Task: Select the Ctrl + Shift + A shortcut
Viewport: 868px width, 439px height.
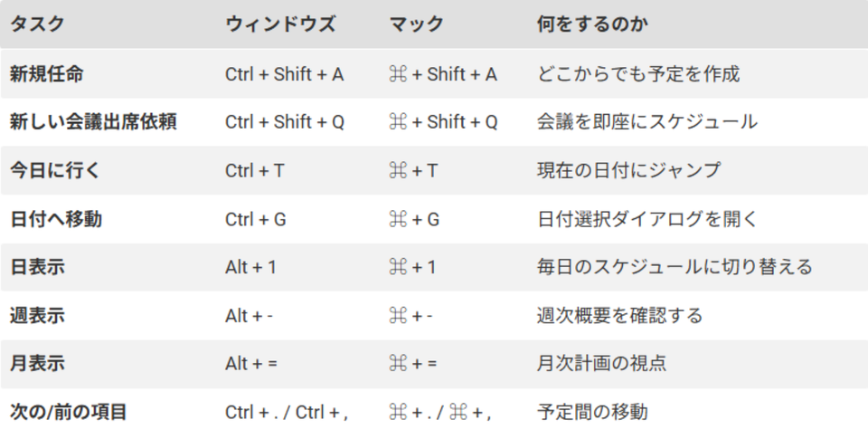Action: click(284, 74)
